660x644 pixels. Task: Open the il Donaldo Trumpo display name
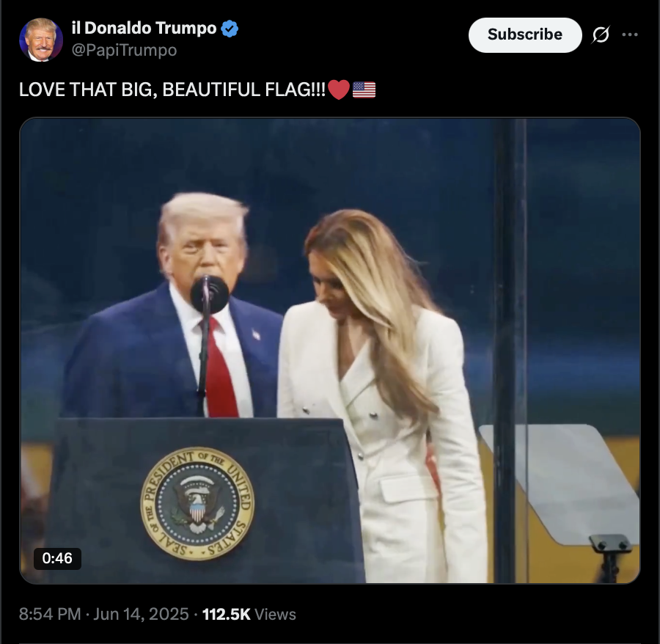pos(144,28)
